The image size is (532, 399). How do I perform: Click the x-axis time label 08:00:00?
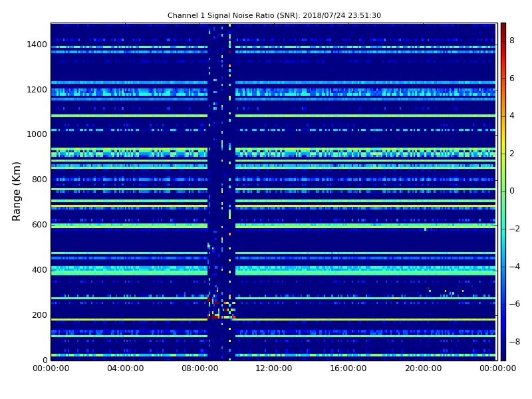tap(200, 368)
